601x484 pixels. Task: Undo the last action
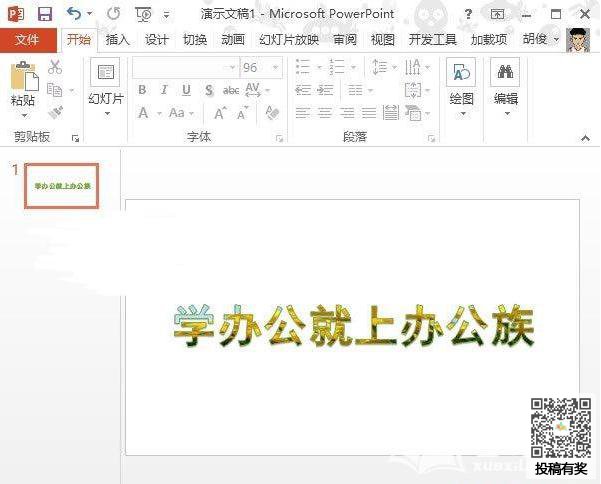[74, 14]
